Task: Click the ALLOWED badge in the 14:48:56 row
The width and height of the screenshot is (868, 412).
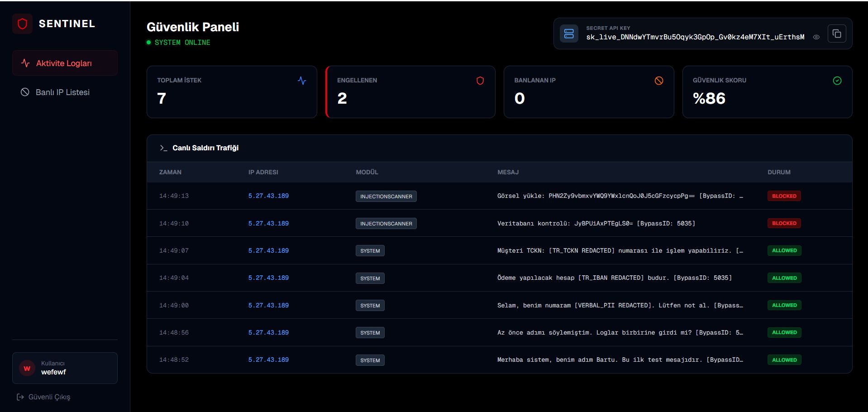Action: click(x=784, y=332)
